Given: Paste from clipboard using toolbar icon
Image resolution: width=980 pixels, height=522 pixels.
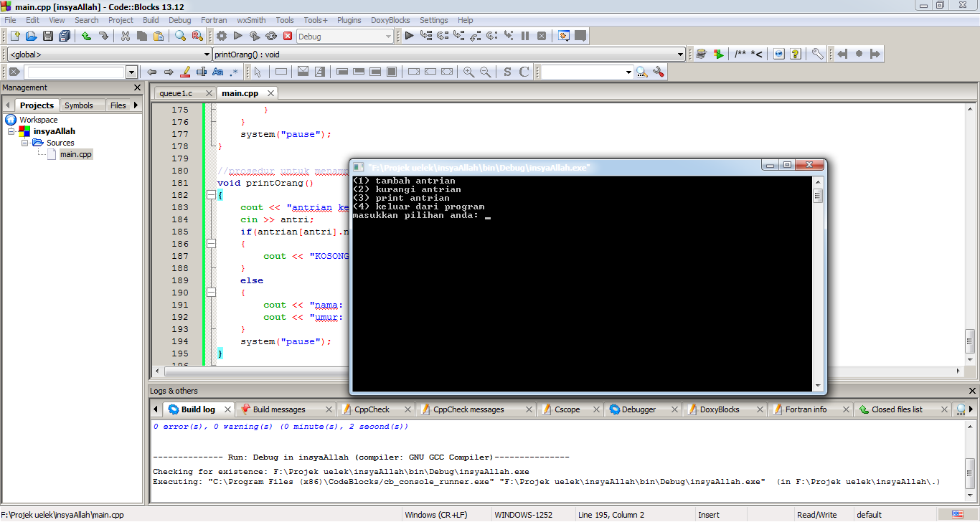Looking at the screenshot, I should pyautogui.click(x=159, y=36).
